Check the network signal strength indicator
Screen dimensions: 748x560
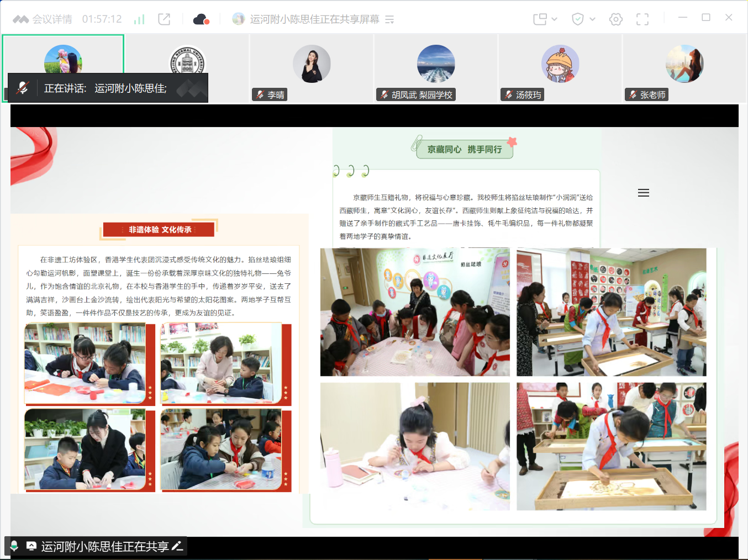pyautogui.click(x=139, y=18)
